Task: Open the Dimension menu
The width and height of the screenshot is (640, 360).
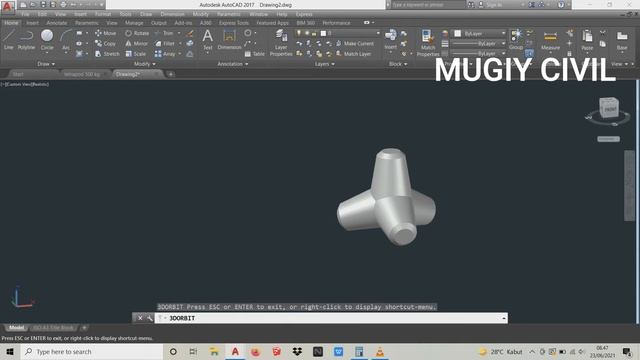Action: click(x=172, y=14)
